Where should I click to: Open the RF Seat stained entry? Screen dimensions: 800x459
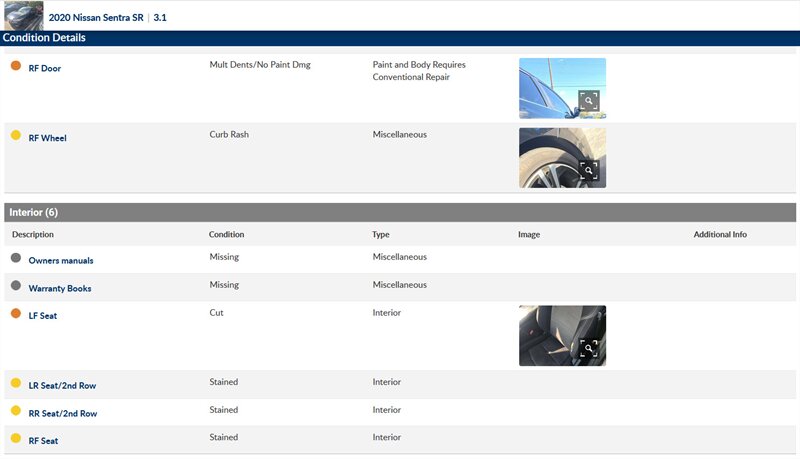pos(45,441)
